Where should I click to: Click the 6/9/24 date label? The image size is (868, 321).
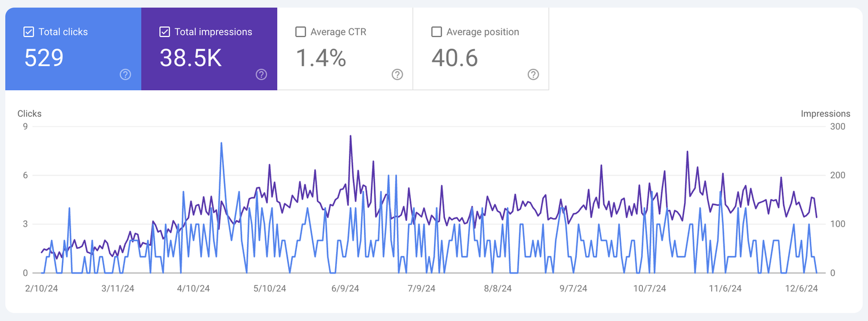tap(346, 289)
